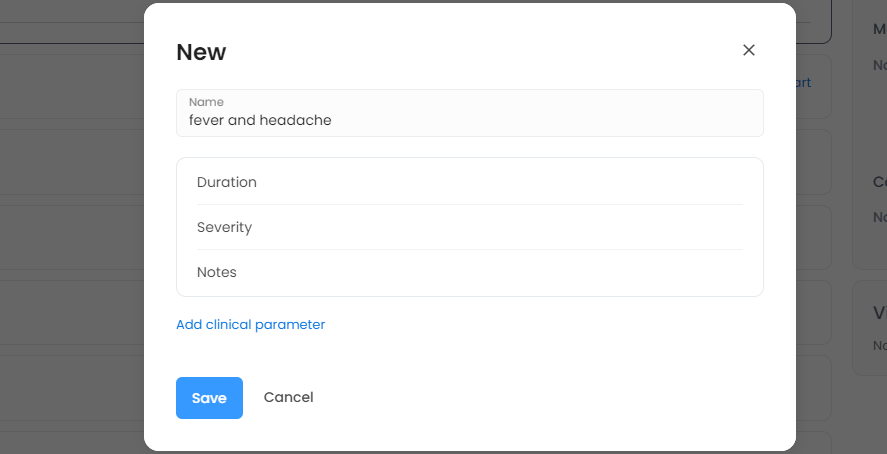Screen dimensions: 887x454
Task: Click the Name input field
Action: [469, 113]
